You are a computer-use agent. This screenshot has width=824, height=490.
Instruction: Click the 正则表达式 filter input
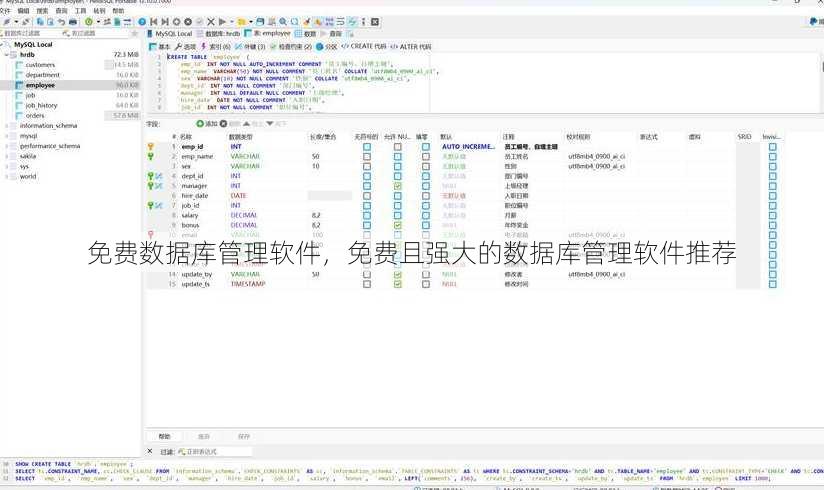214,452
